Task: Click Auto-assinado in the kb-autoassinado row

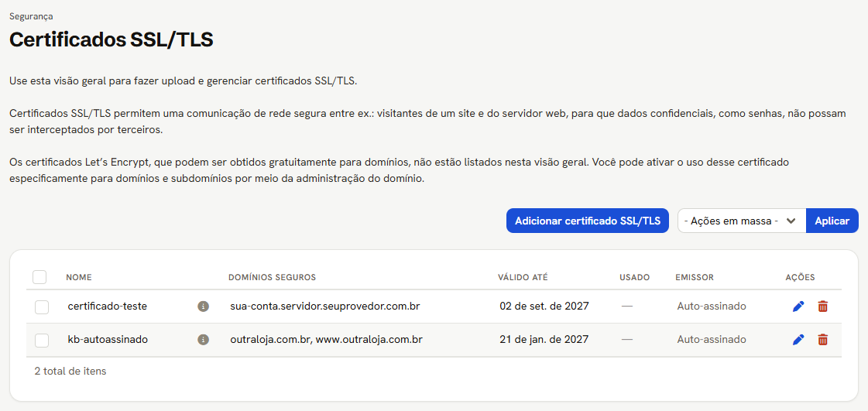Action: coord(712,339)
